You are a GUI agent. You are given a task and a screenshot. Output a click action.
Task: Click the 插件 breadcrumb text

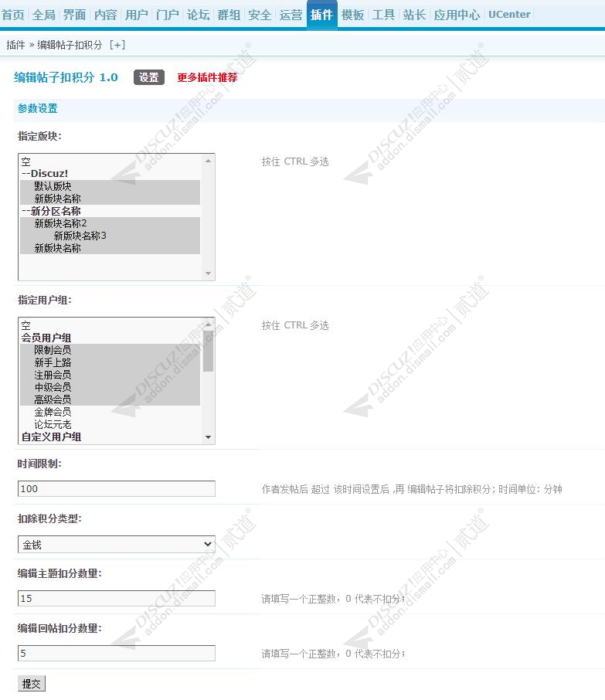coord(15,45)
